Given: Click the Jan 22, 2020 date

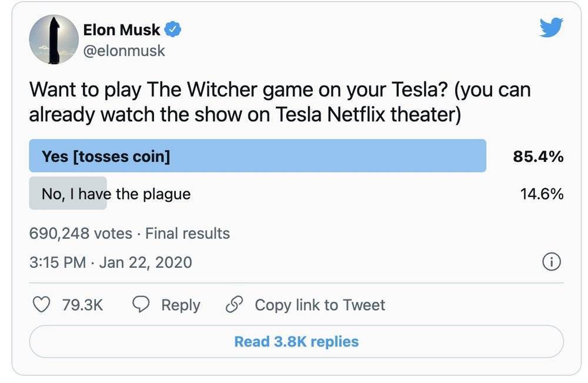Looking at the screenshot, I should 145,262.
